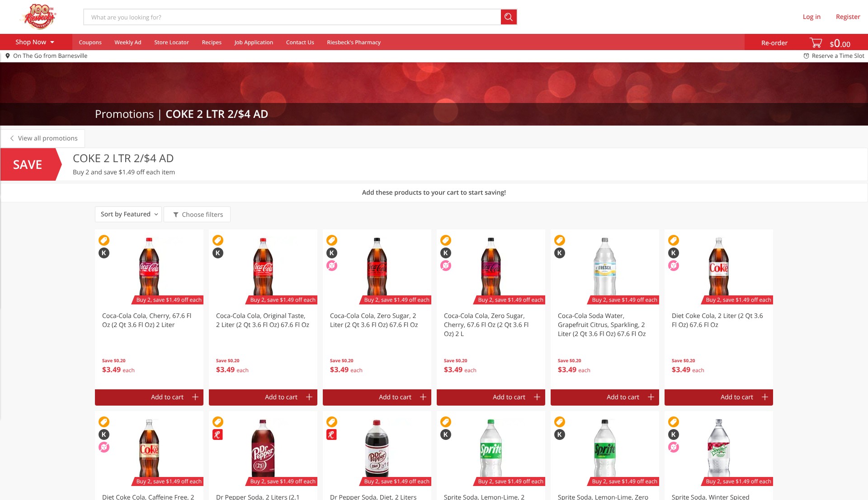868x500 pixels.
Task: Open the Coupons menu item
Action: tap(90, 42)
